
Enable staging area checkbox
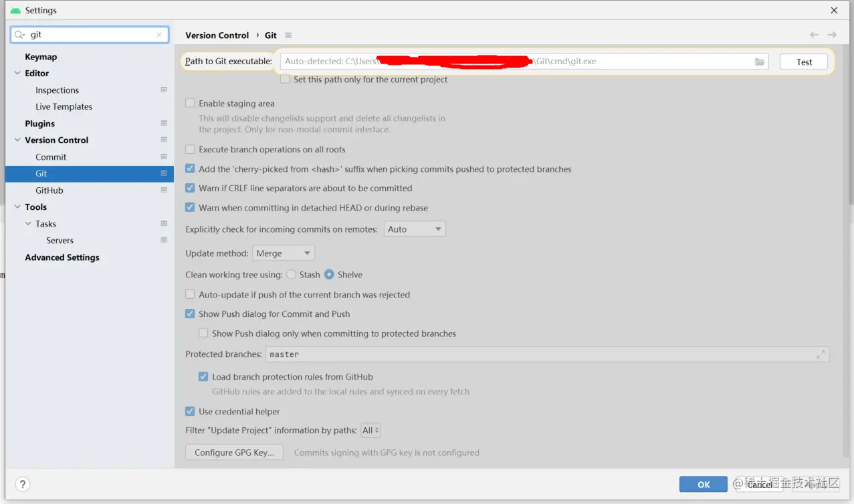pos(190,104)
